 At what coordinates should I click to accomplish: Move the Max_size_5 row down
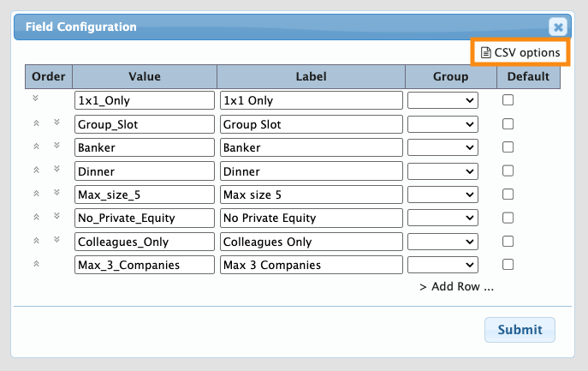click(x=56, y=192)
